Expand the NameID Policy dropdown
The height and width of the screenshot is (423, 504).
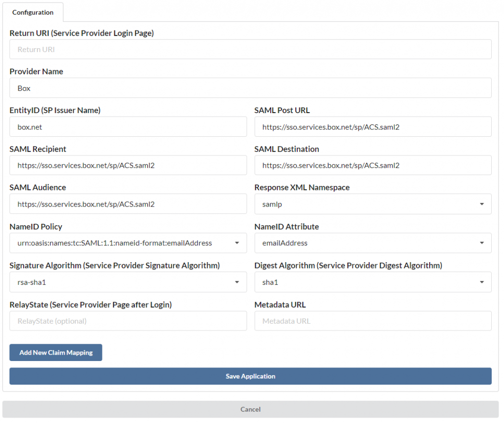tap(128, 243)
